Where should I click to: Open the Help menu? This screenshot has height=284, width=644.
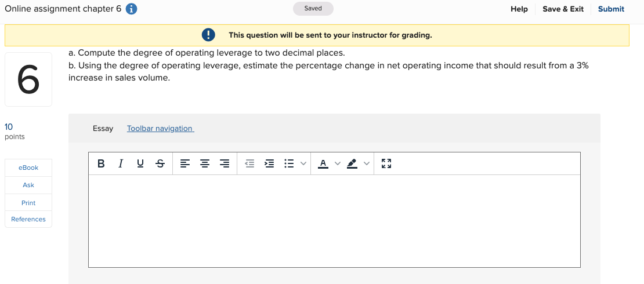point(519,9)
